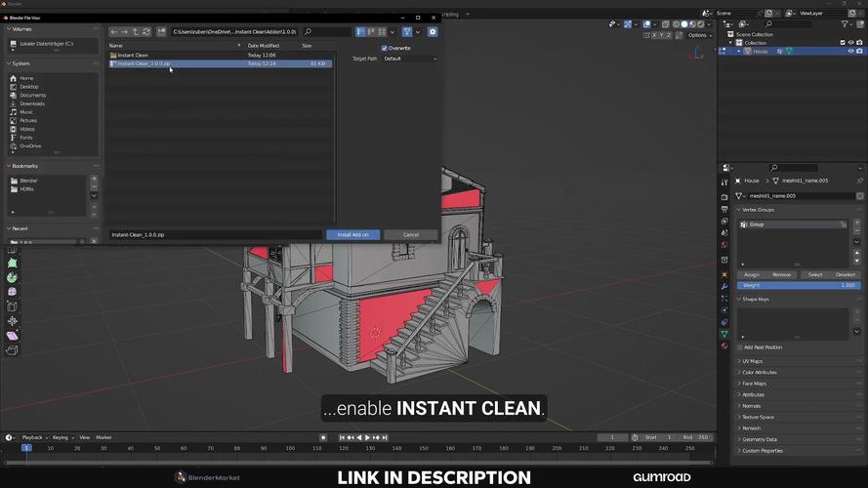The image size is (868, 488).
Task: Expand the Color Attributes panel
Action: coord(760,373)
